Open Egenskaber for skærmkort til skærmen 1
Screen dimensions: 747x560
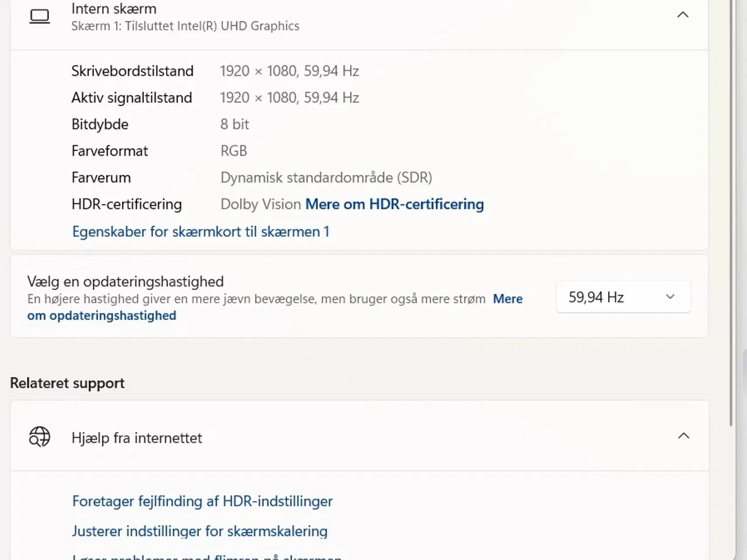coord(201,232)
